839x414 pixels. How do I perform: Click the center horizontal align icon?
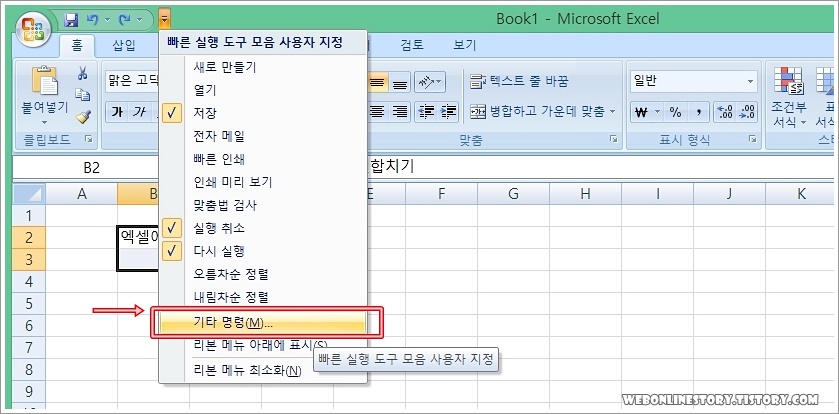tap(378, 112)
